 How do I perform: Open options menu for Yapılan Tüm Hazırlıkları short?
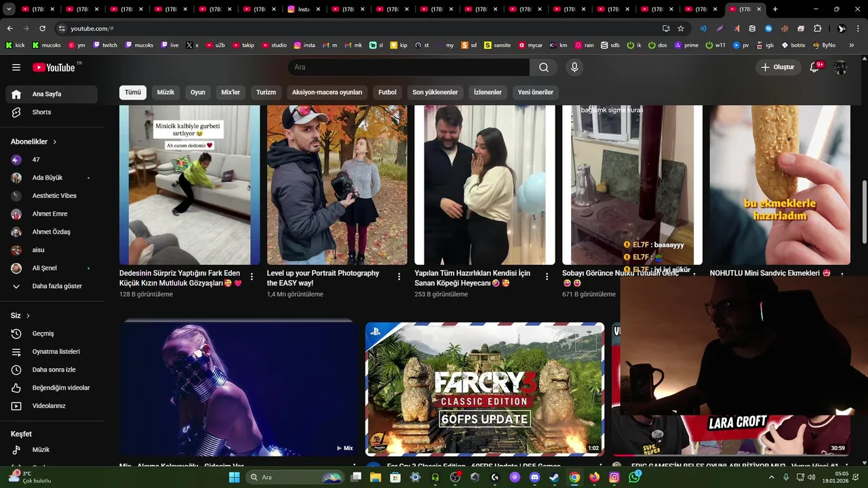pos(547,277)
